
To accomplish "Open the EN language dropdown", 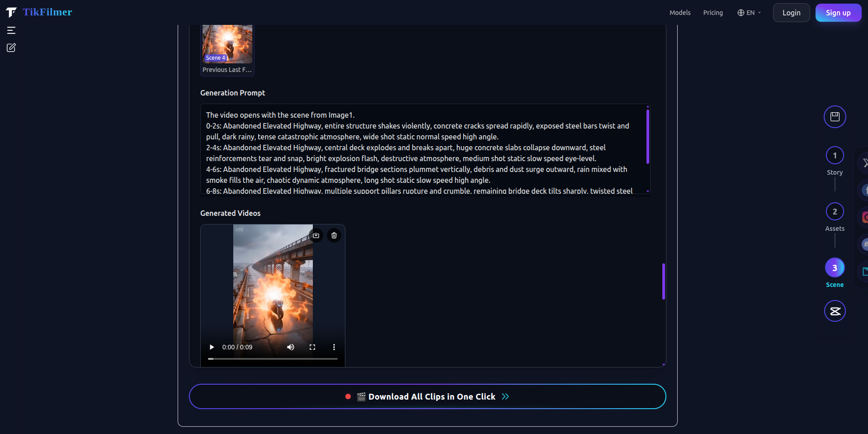I will 749,13.
